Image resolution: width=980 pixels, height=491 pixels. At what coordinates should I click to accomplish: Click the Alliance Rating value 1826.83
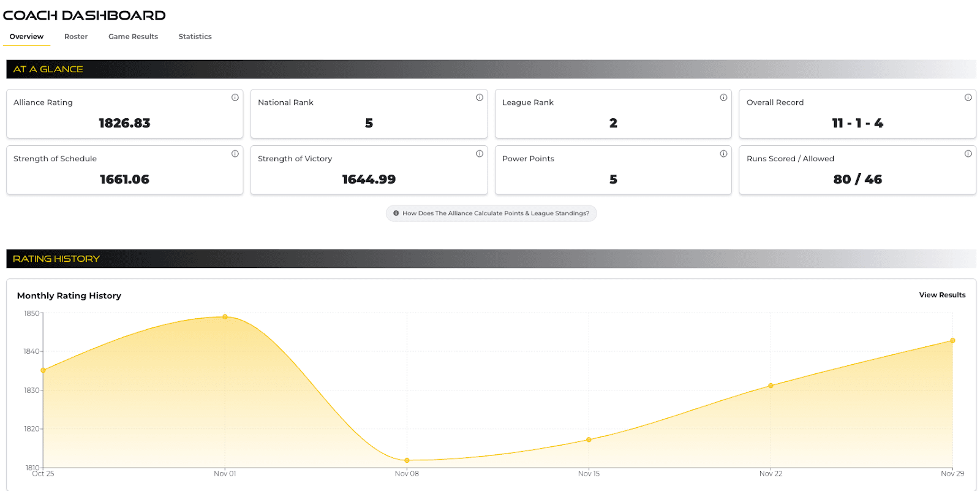coord(124,123)
